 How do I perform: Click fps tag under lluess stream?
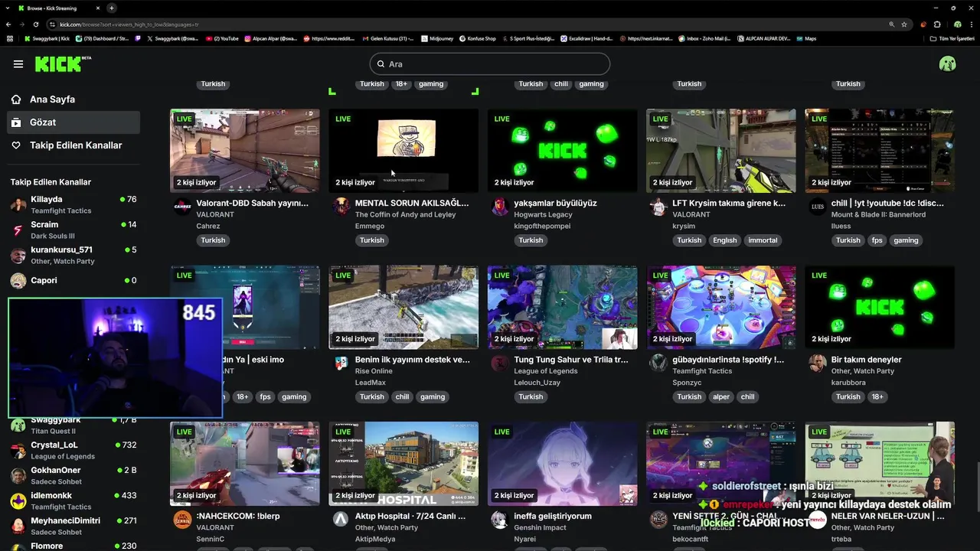tap(877, 240)
